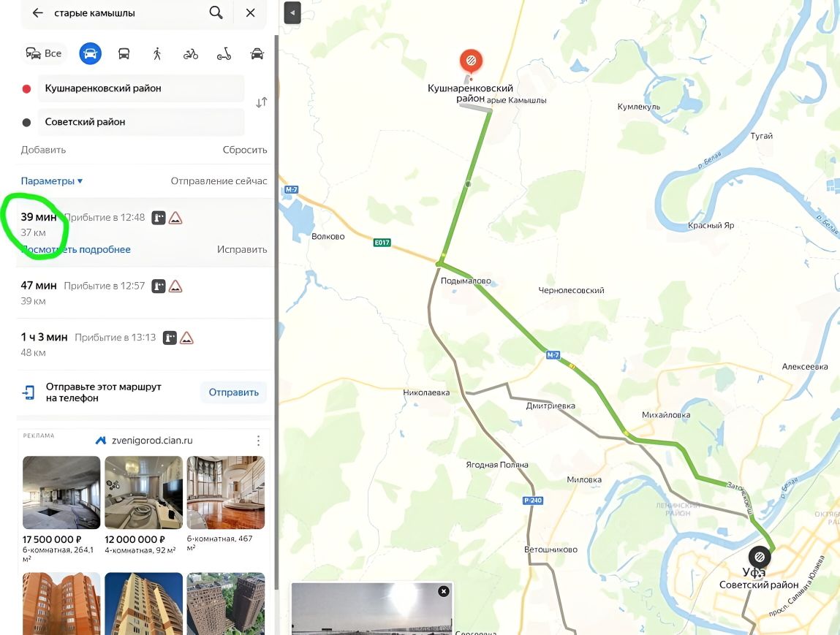Image resolution: width=840 pixels, height=635 pixels.
Task: Open the orange brick building listing photo
Action: (61, 604)
